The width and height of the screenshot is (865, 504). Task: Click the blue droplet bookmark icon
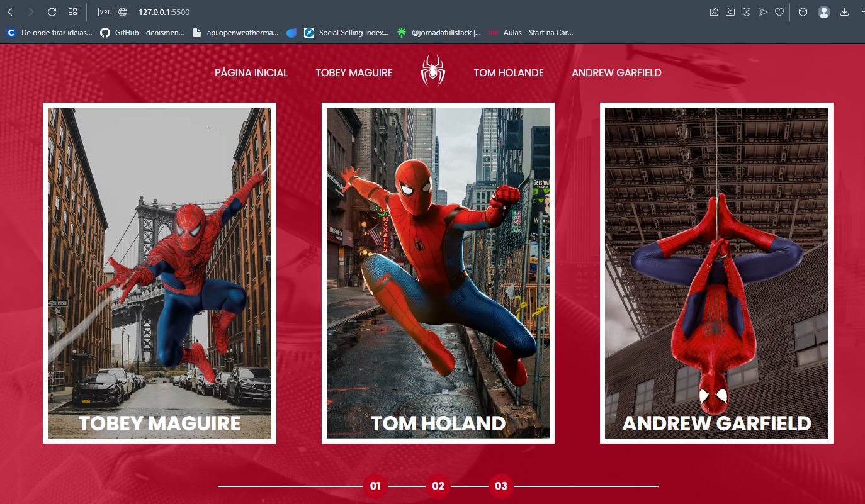click(291, 33)
